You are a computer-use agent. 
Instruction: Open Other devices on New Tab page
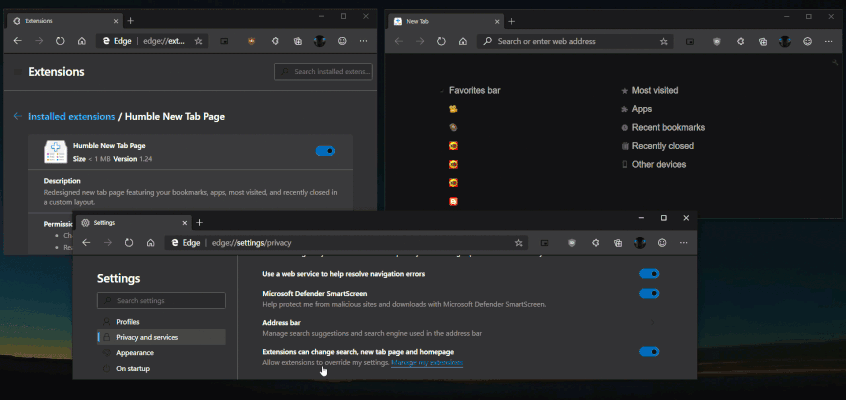coord(659,164)
